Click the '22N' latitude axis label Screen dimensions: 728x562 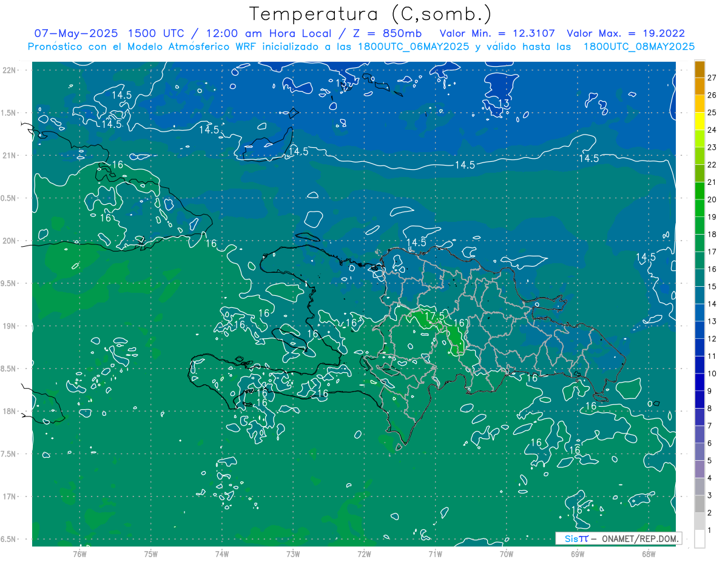point(9,70)
